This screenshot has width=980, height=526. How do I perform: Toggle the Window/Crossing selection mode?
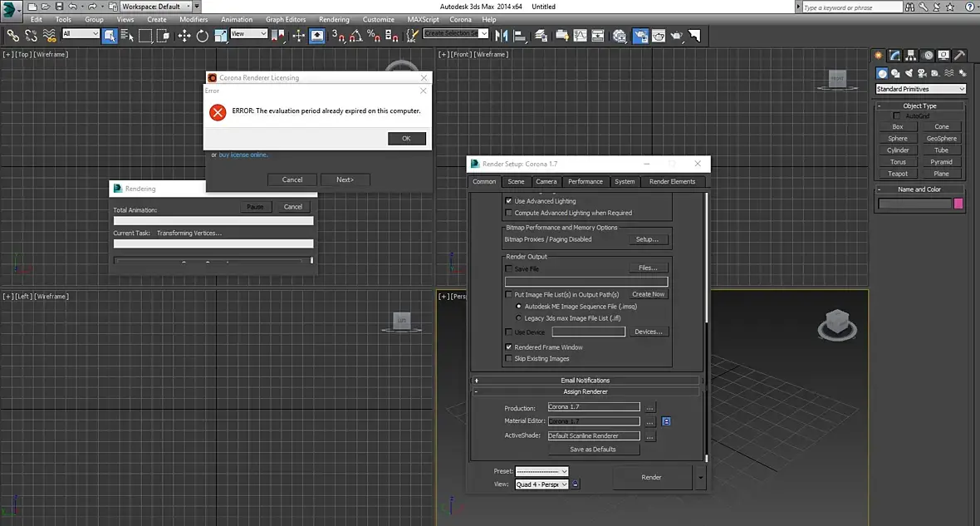[163, 36]
